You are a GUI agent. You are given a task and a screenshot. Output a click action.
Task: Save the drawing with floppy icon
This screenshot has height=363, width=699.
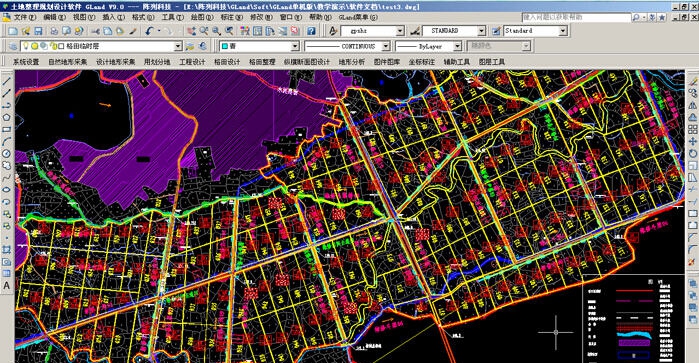pos(38,31)
